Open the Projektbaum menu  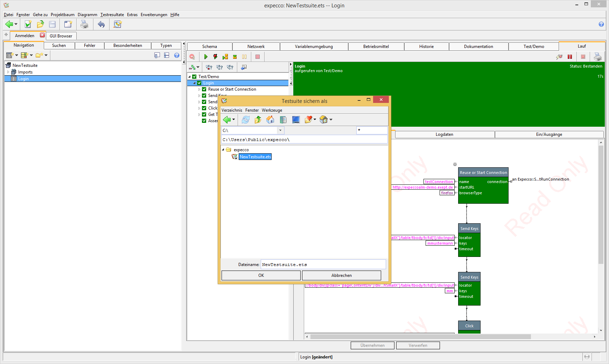pyautogui.click(x=62, y=15)
